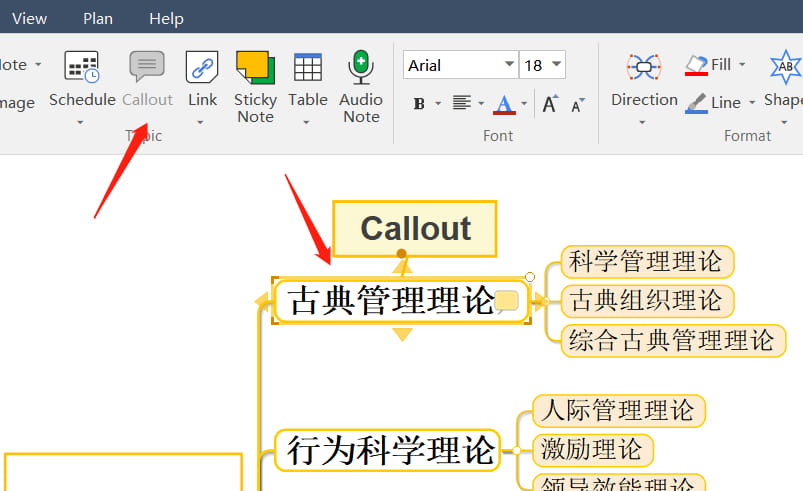
Task: Expand the Arial font name dropdown
Action: [x=507, y=65]
